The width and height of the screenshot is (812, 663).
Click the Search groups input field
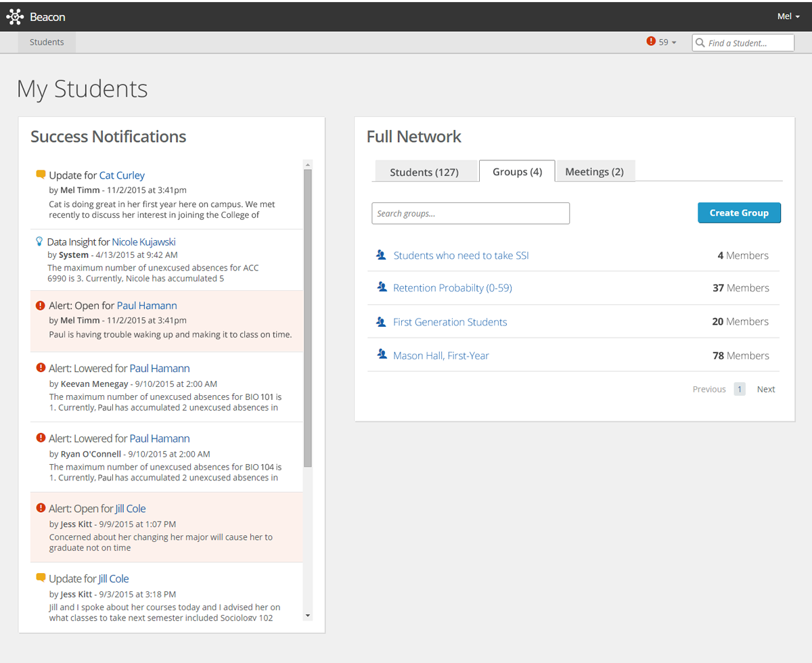click(x=470, y=212)
